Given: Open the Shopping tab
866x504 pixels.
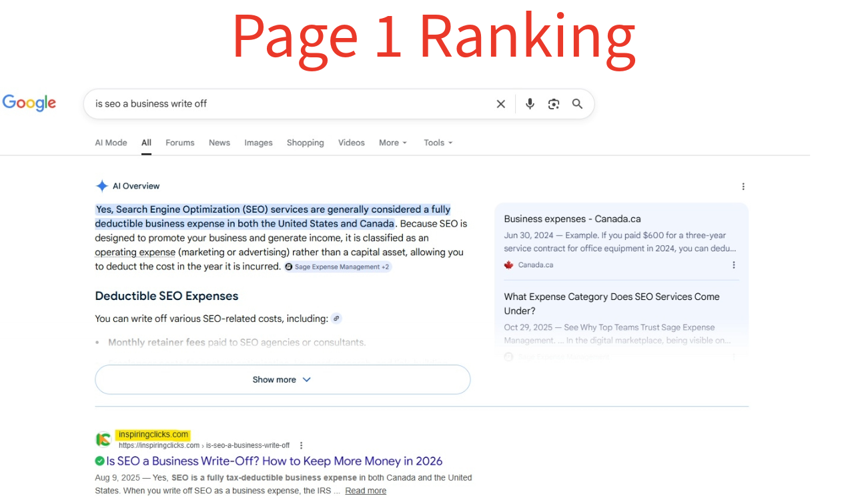Looking at the screenshot, I should tap(305, 143).
